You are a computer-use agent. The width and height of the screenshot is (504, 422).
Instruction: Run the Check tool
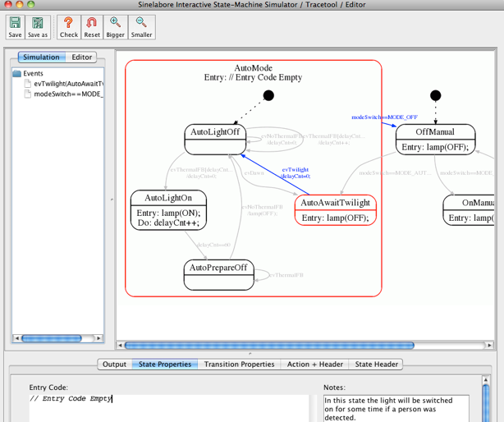tap(69, 27)
